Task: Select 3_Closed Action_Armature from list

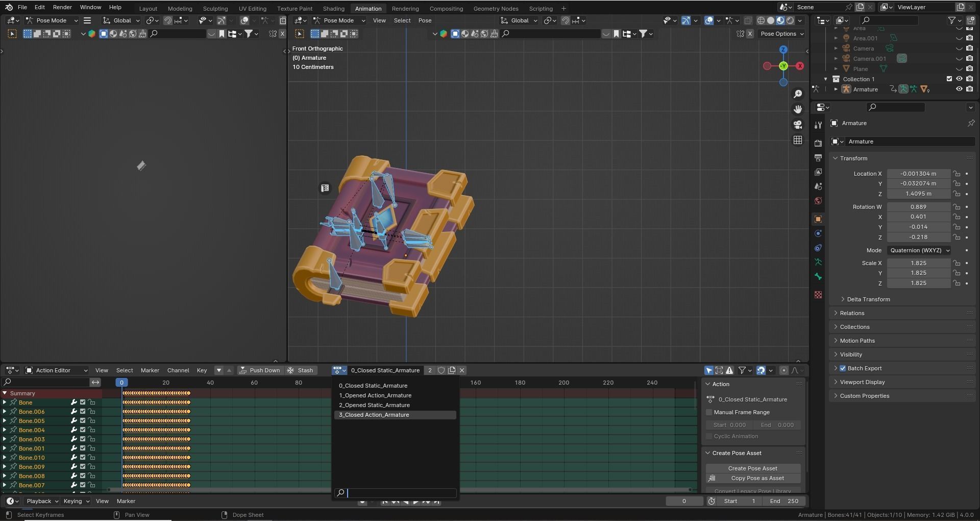Action: [396, 415]
